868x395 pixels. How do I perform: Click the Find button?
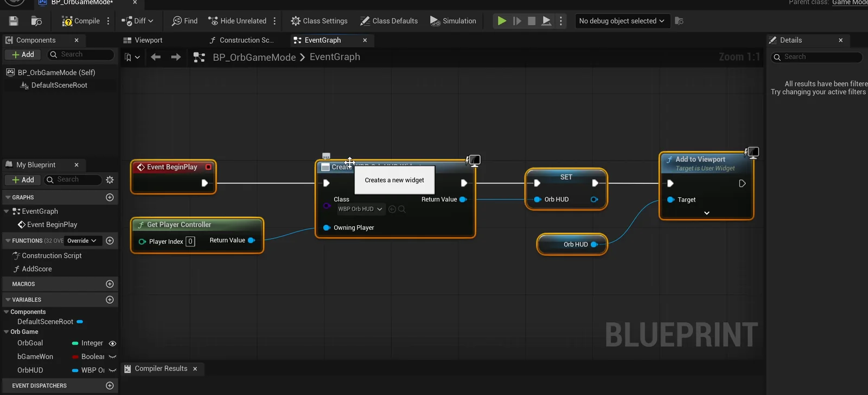[184, 21]
